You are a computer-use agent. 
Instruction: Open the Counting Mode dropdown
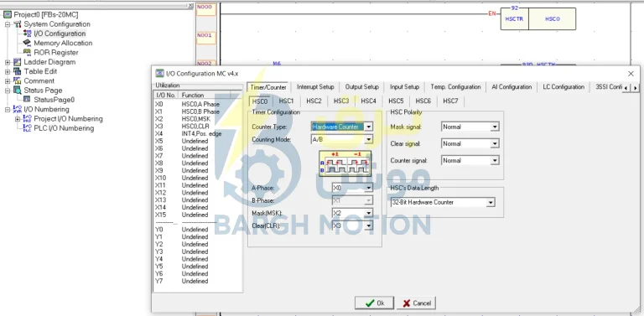pos(368,139)
